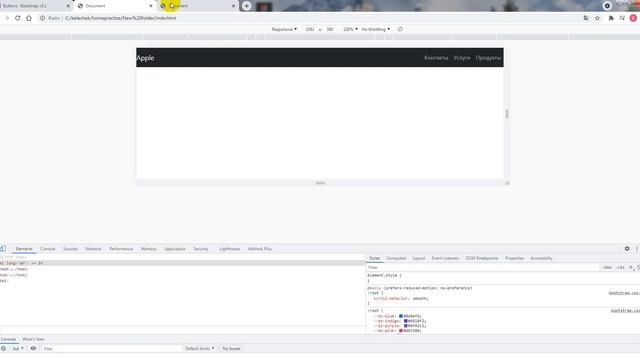Viewport: 640px width, 360px height.
Task: Add a new style rule with plus
Action: pyautogui.click(x=631, y=267)
